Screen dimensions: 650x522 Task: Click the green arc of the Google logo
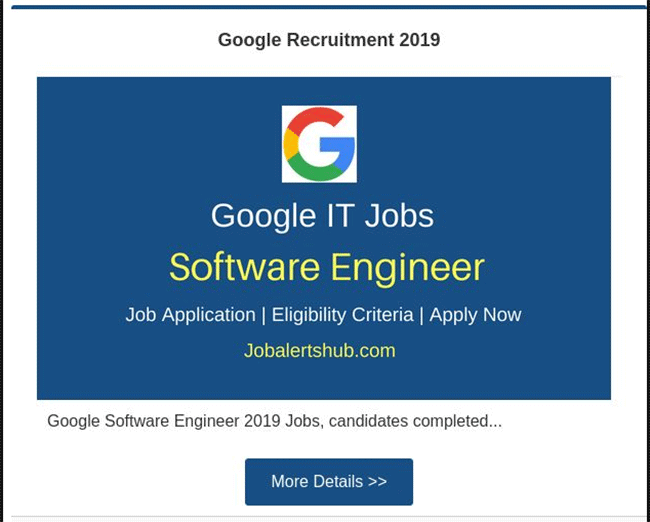point(314,169)
